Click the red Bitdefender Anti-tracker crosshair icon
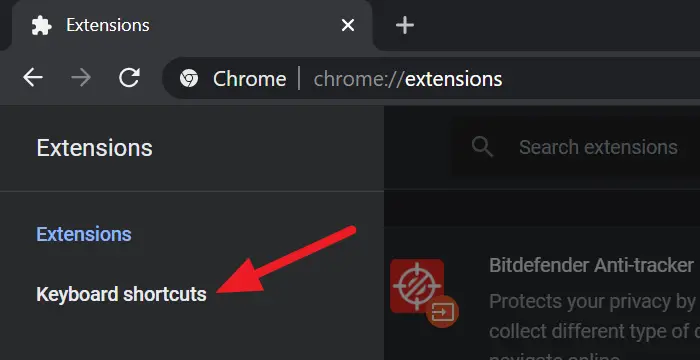The height and width of the screenshot is (360, 700). tap(417, 286)
